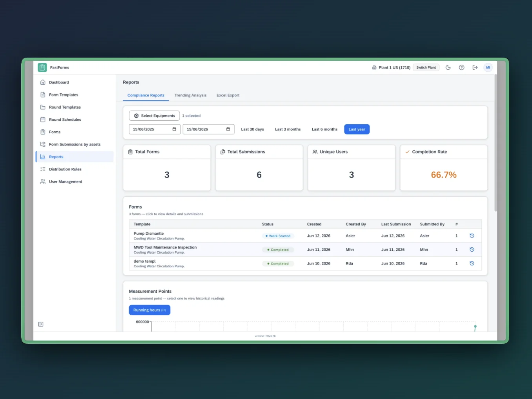Click the 1 selected equipment text
The image size is (532, 399).
[191, 116]
